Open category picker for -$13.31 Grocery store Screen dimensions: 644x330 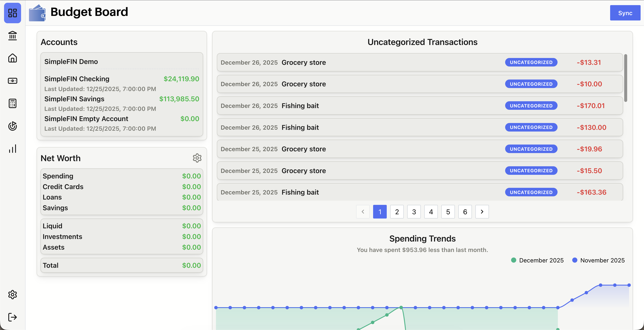[531, 62]
